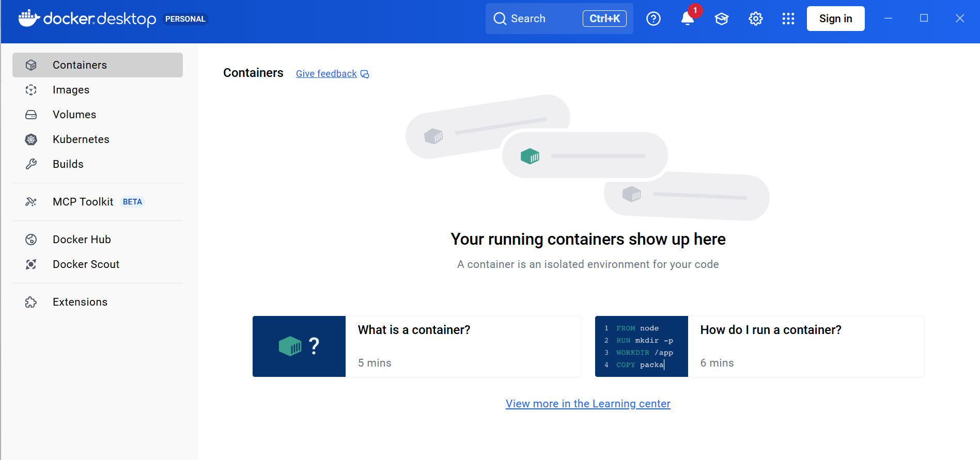980x460 pixels.
Task: Maximize the Docker Desktop window
Action: (924, 19)
